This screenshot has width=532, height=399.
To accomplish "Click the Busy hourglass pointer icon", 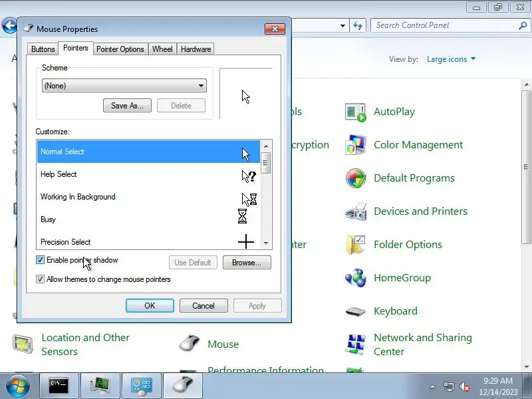I will click(242, 216).
